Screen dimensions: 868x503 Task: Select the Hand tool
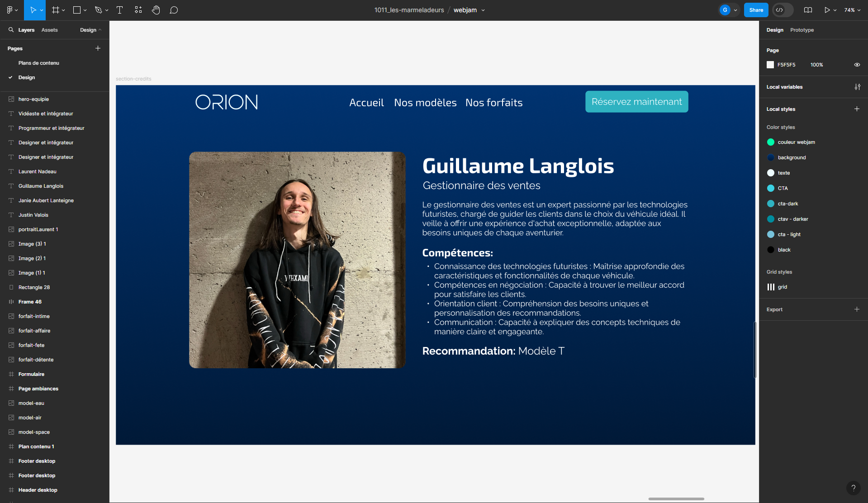pos(156,10)
